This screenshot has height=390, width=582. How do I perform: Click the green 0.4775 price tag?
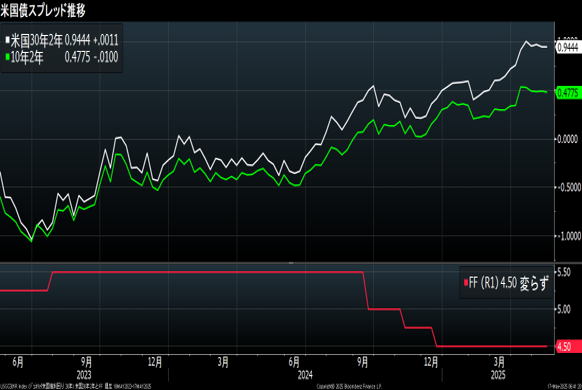568,93
